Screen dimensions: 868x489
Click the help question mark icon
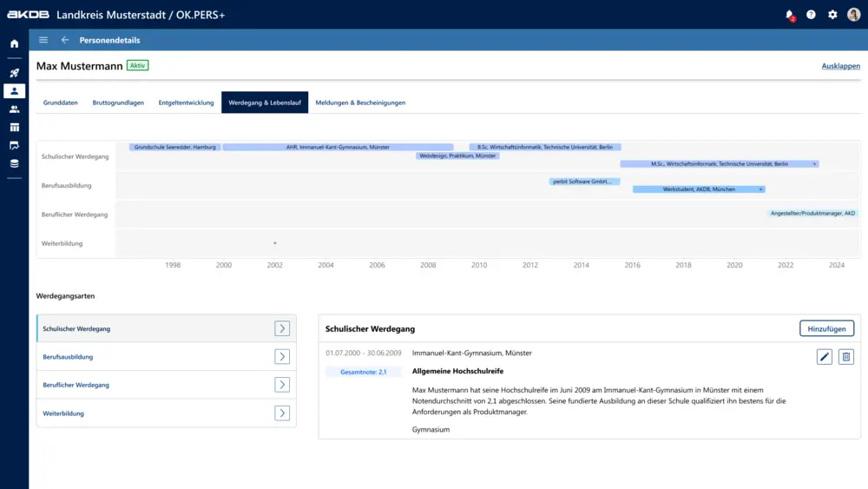point(811,15)
